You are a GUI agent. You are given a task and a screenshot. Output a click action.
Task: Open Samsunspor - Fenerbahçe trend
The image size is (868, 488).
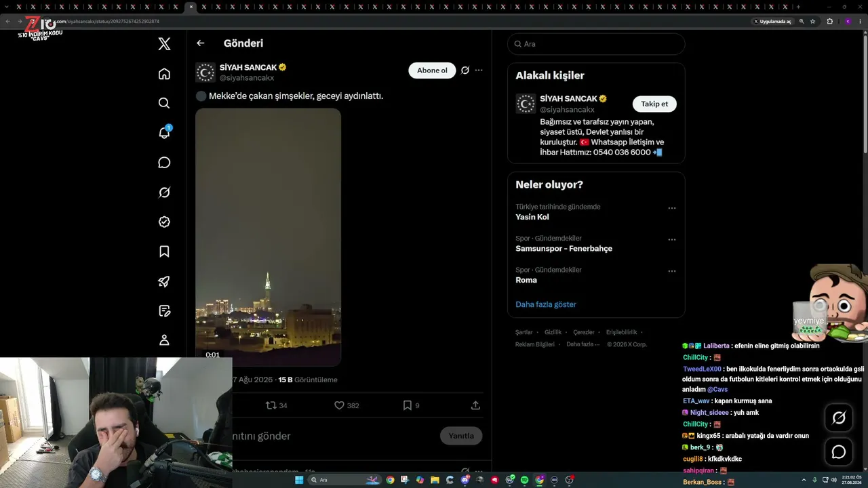pos(564,249)
